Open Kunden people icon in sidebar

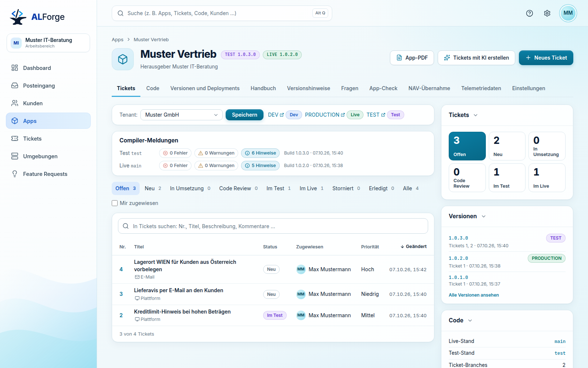pyautogui.click(x=15, y=103)
